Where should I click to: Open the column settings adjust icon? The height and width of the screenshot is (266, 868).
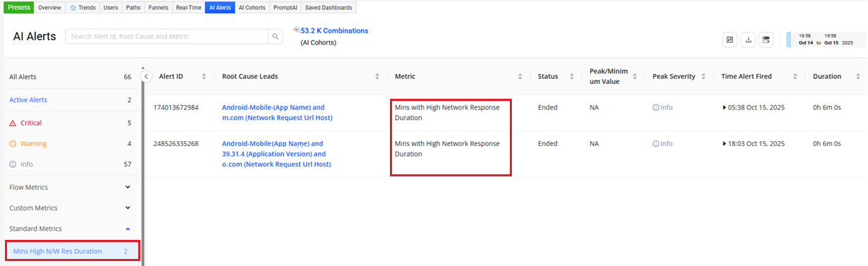point(730,40)
